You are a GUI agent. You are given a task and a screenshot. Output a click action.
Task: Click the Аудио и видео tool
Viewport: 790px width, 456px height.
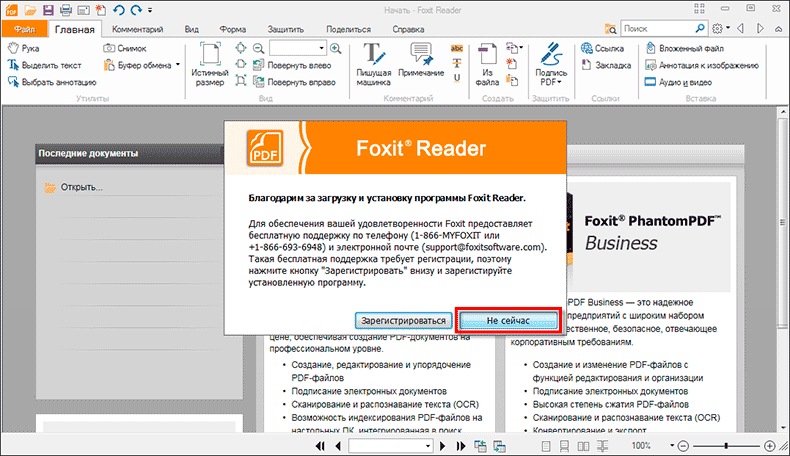click(x=678, y=82)
